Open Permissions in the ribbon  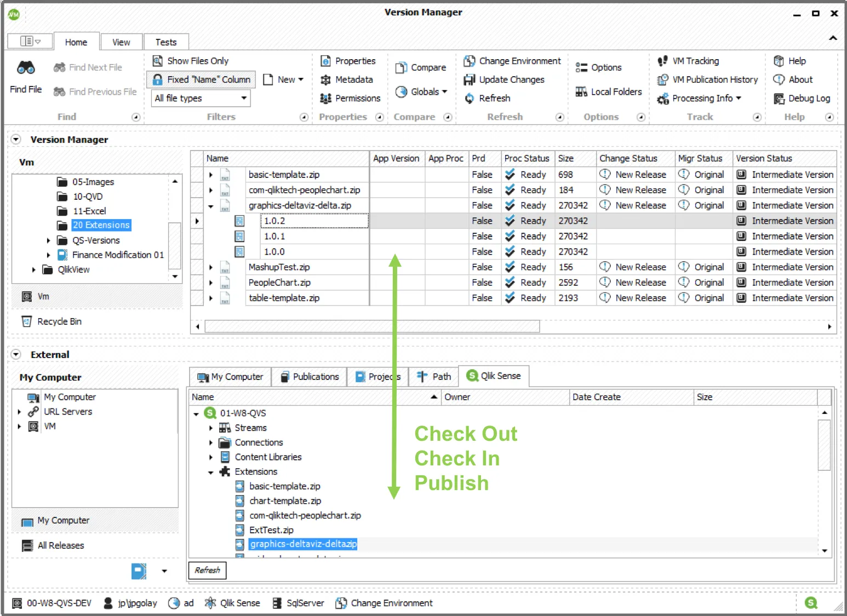tap(350, 98)
